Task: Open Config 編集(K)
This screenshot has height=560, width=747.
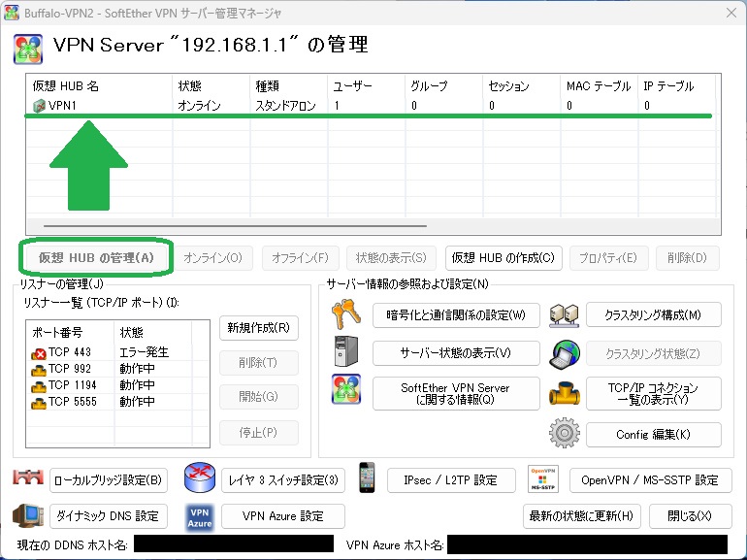Action: 653,434
